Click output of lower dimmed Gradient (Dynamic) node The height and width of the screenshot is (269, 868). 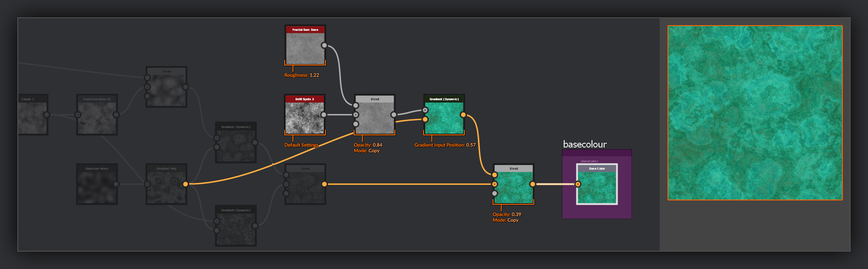point(255,226)
